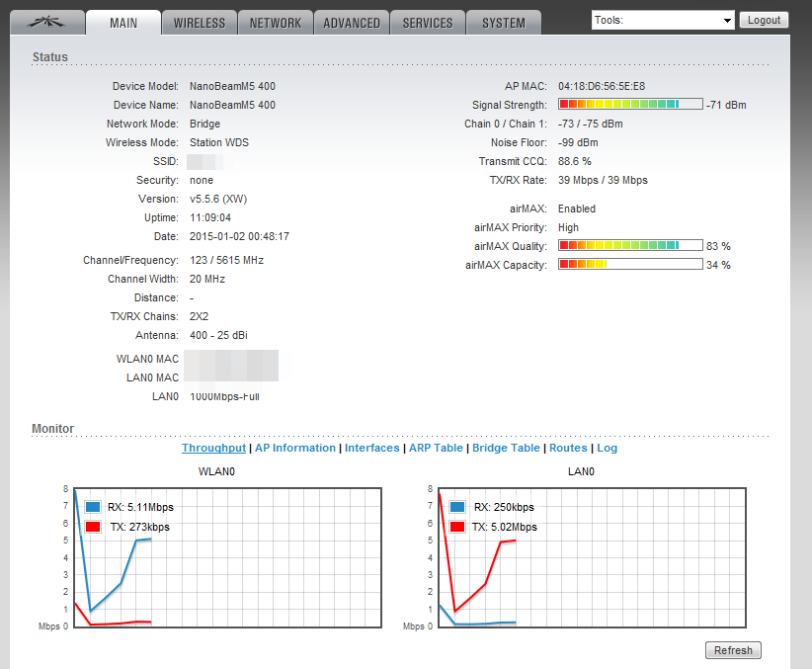The height and width of the screenshot is (669, 812).
Task: Switch to the MAIN tab
Action: [x=123, y=23]
